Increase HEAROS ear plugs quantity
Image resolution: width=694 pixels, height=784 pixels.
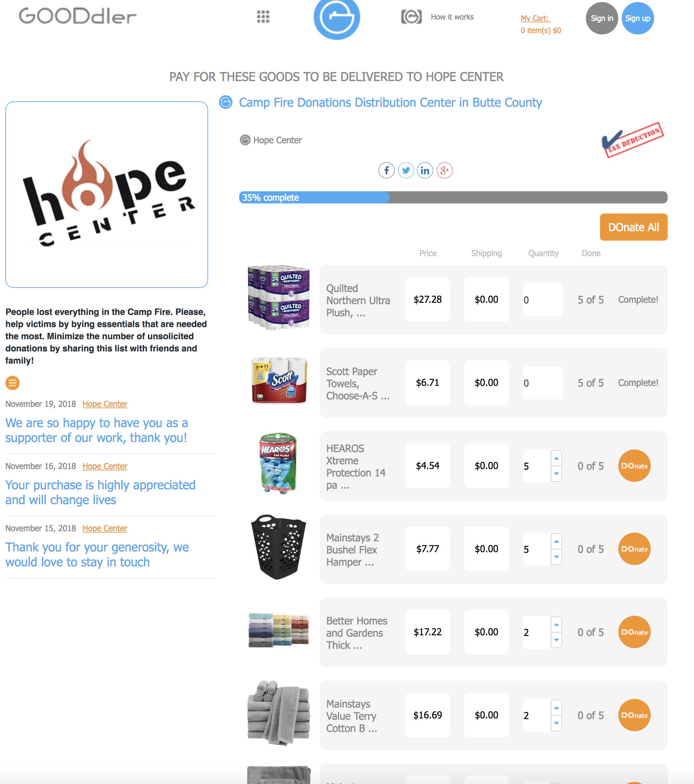coord(556,458)
